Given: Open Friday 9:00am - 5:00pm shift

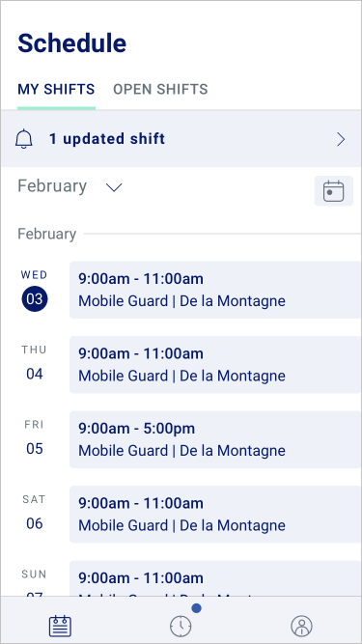Looking at the screenshot, I should pyautogui.click(x=215, y=439).
